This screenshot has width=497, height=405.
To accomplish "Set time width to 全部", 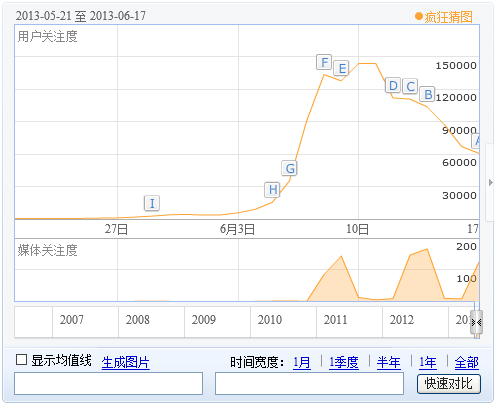I will point(467,362).
